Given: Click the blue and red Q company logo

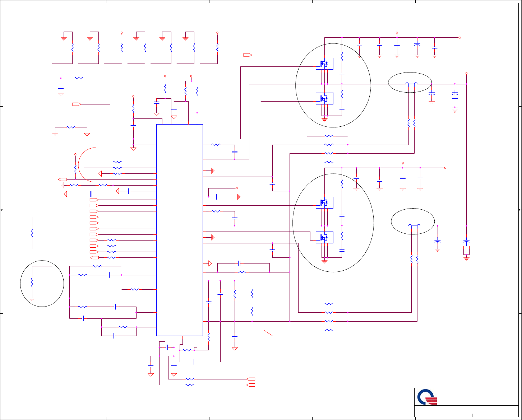Looking at the screenshot, I should tap(427, 397).
